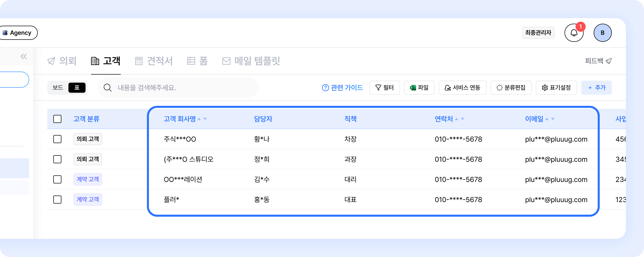Switch to 보드 view toggle
The width and height of the screenshot is (644, 257).
click(x=58, y=88)
